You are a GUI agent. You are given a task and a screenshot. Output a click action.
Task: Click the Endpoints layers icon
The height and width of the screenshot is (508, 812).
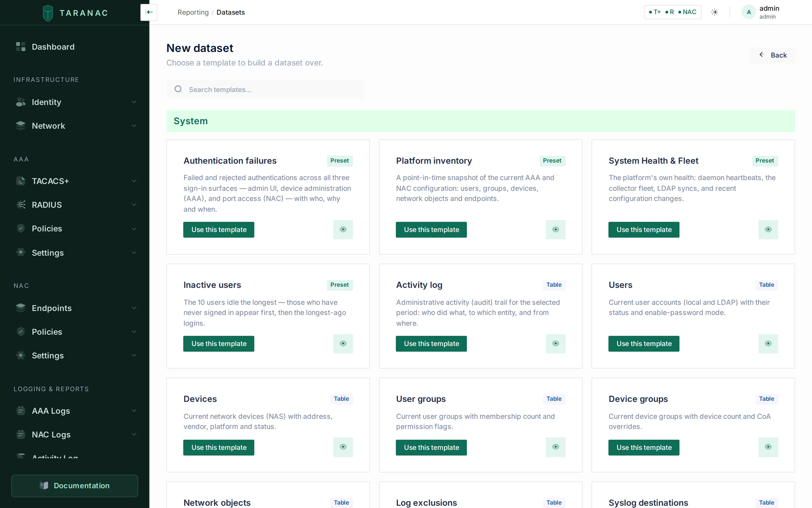[21, 308]
